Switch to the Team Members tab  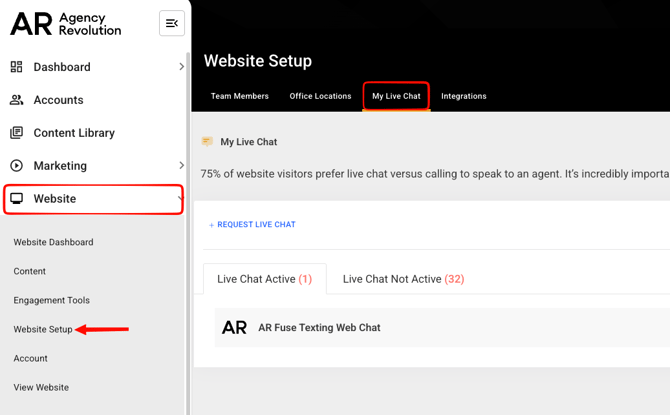239,96
